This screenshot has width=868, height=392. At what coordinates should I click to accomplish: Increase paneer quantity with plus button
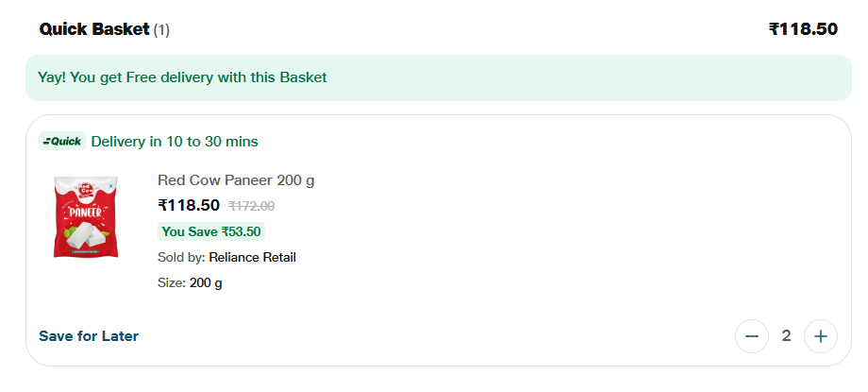(x=821, y=335)
